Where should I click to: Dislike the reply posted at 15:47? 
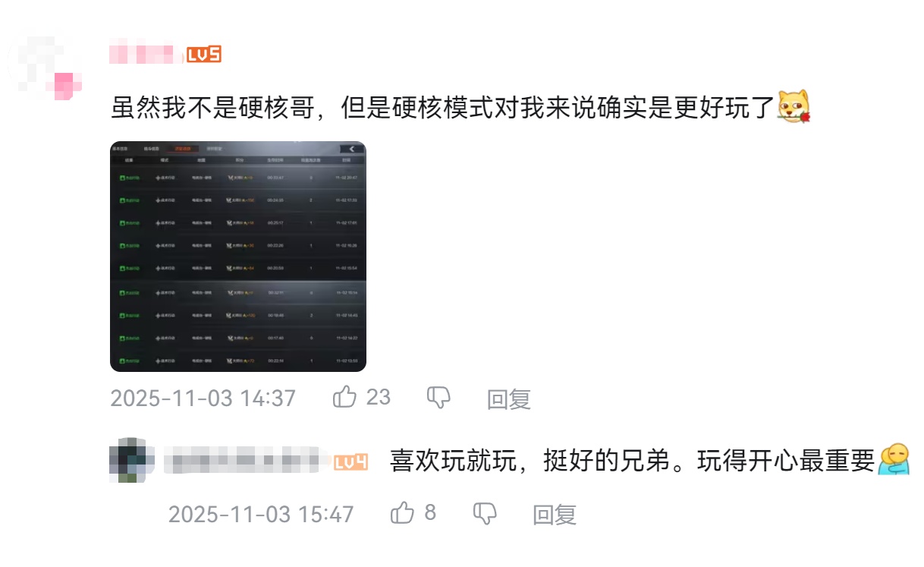click(x=485, y=514)
